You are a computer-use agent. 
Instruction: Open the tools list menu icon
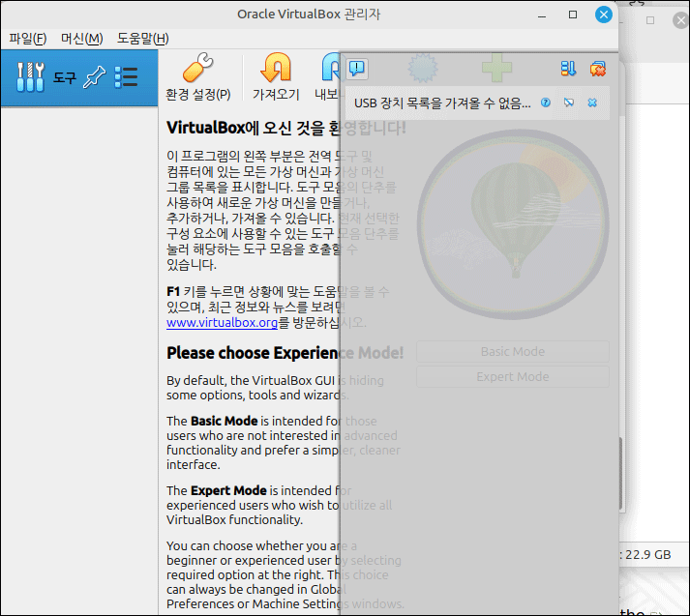[127, 77]
